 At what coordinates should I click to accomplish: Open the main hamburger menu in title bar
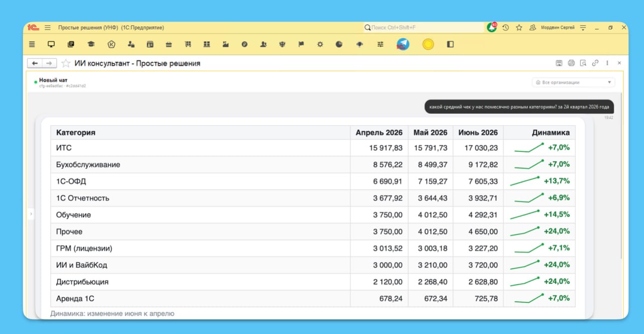tap(48, 28)
